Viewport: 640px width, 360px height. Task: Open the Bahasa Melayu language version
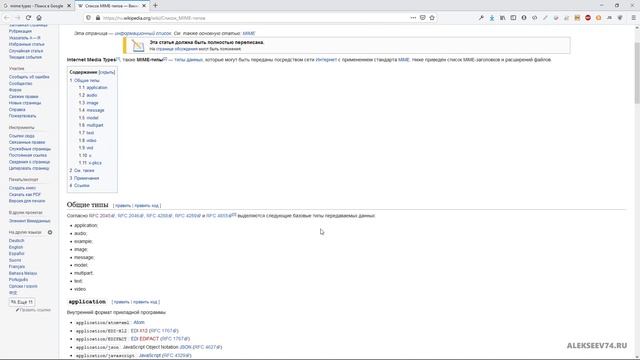(23, 273)
